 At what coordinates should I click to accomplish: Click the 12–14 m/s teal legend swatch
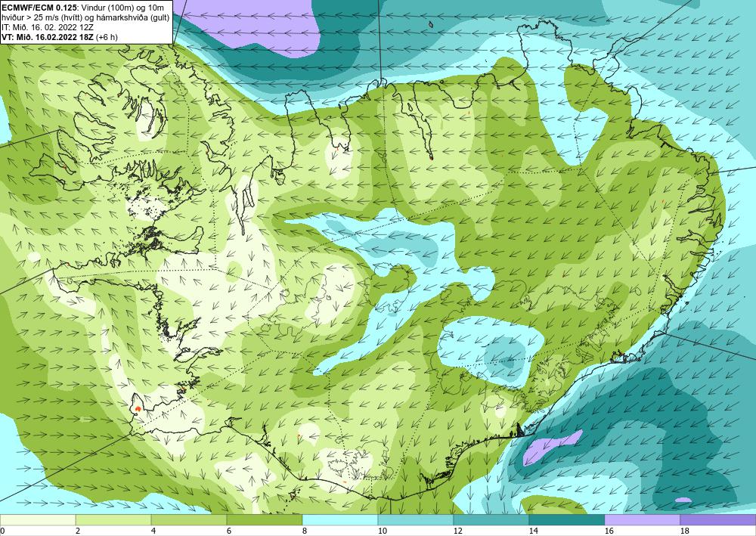[491, 519]
